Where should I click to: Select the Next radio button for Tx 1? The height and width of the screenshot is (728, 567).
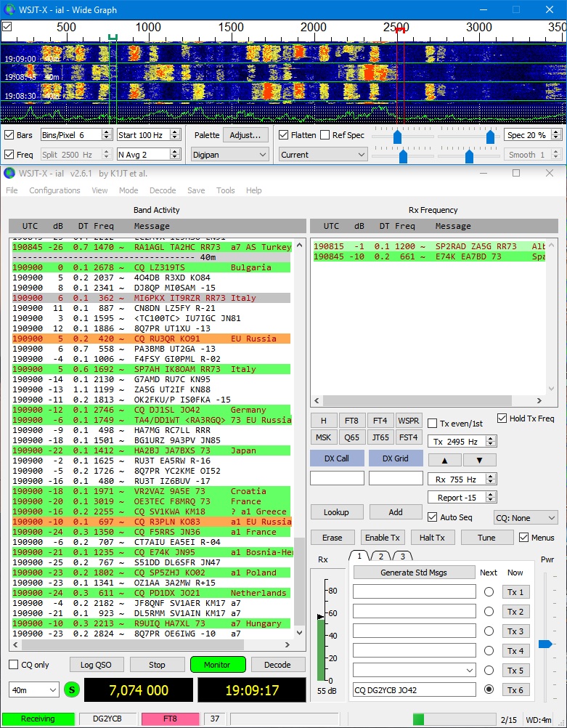pyautogui.click(x=489, y=592)
